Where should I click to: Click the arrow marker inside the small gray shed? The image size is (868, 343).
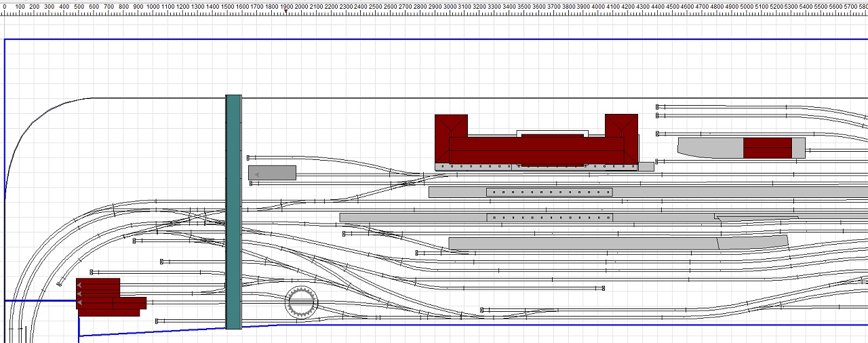tap(257, 174)
